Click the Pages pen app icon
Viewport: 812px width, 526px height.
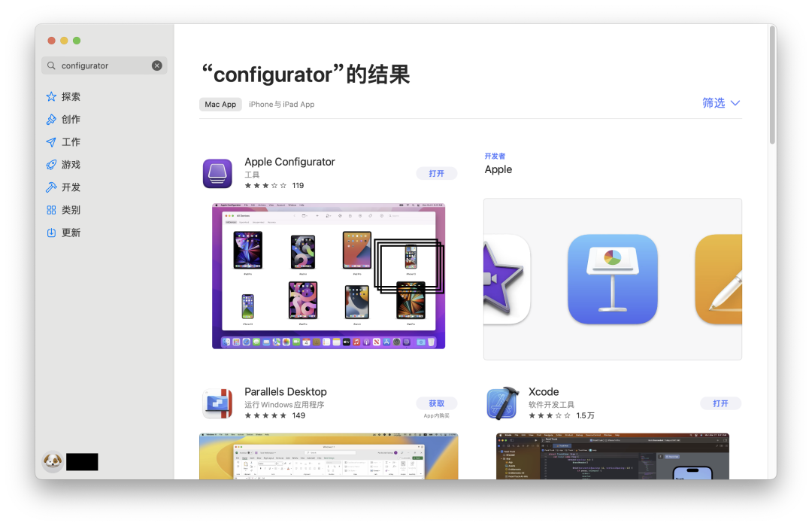pos(720,279)
